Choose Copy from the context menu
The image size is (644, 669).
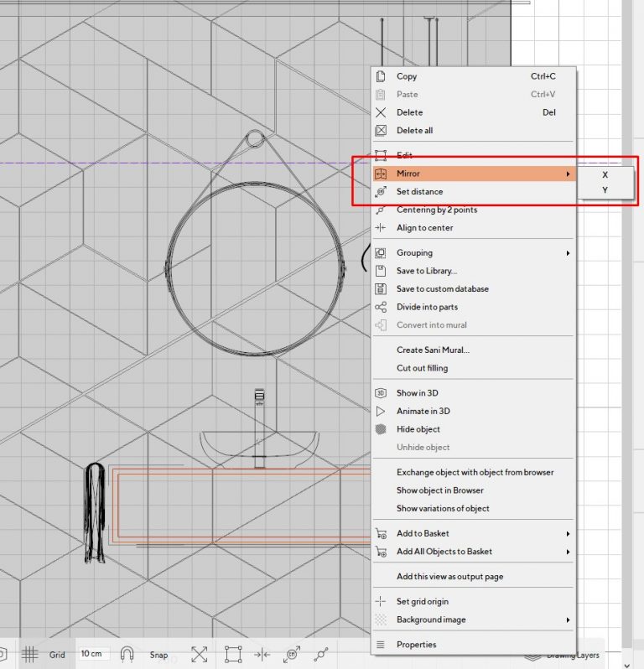click(407, 76)
